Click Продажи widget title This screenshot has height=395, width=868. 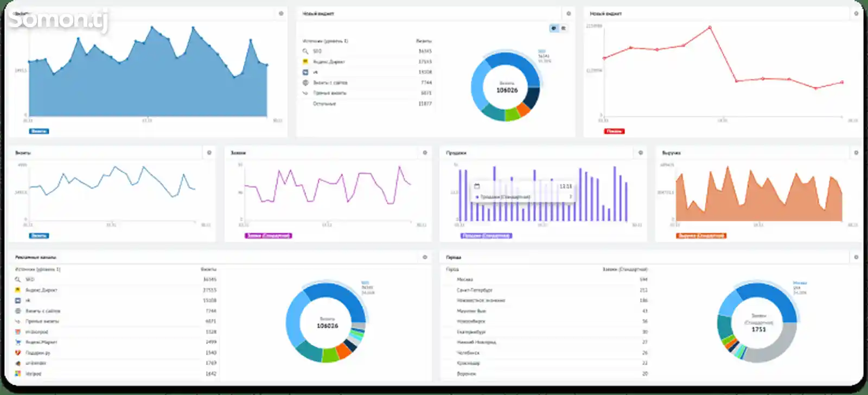pyautogui.click(x=456, y=153)
